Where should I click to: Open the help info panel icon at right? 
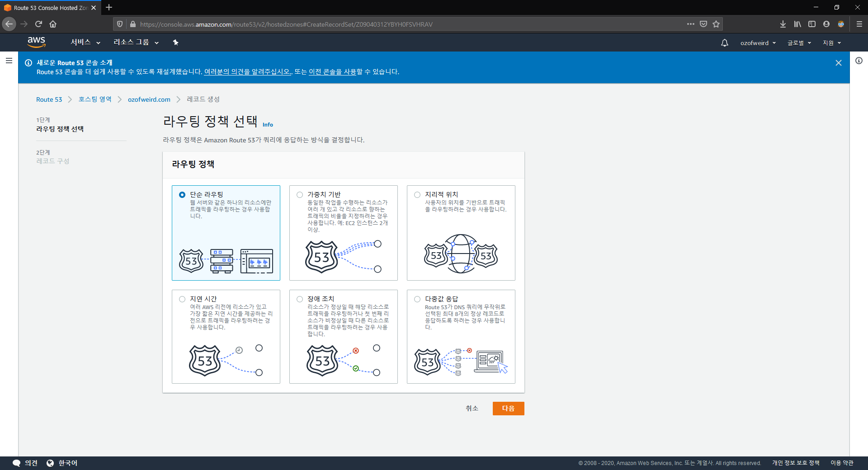point(859,61)
